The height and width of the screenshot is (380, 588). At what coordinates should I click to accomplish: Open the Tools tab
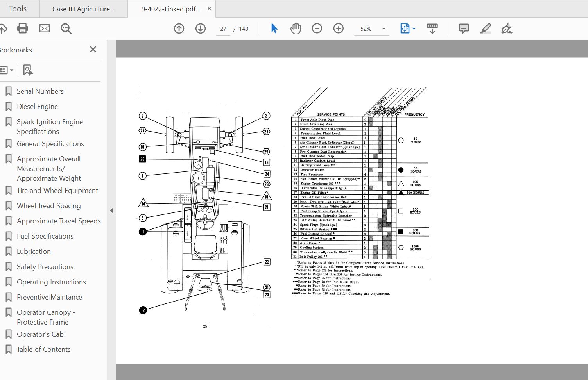click(x=18, y=9)
